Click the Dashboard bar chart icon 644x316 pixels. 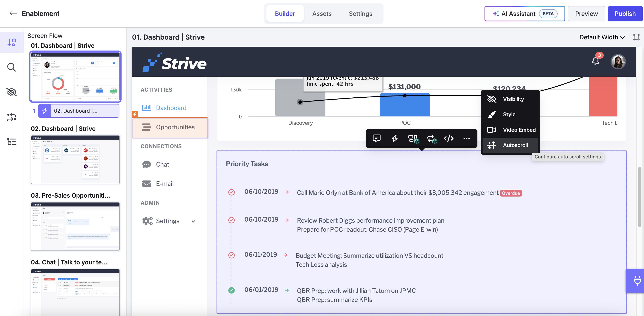(x=146, y=107)
